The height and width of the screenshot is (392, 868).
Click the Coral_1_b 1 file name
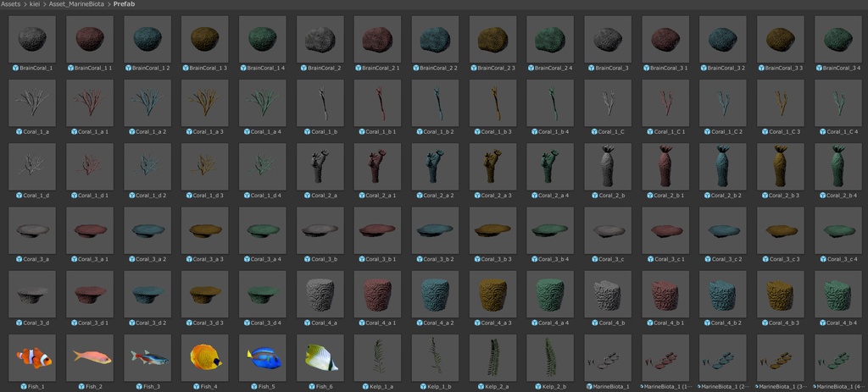pos(381,131)
